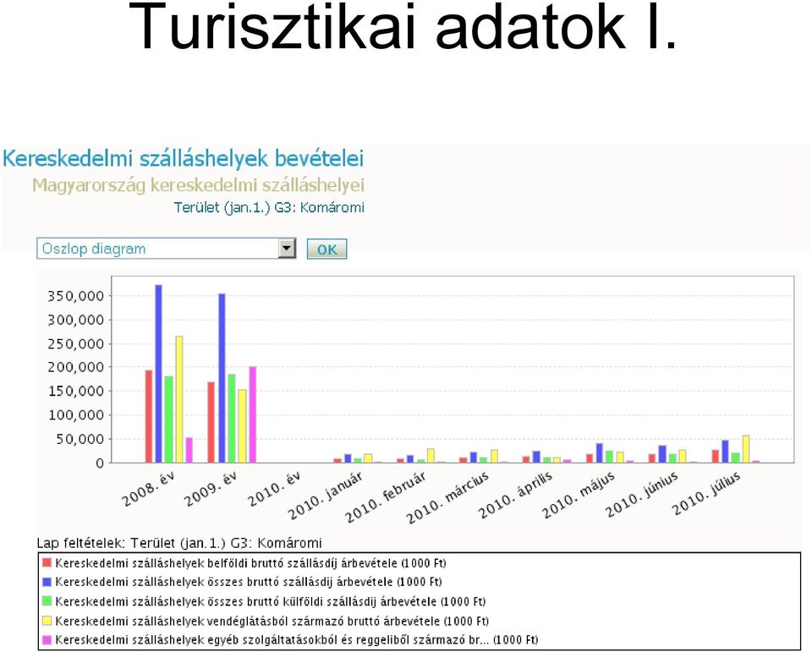The width and height of the screenshot is (812, 652).
Task: Click the y-axis value 350,000
Action: 76,296
